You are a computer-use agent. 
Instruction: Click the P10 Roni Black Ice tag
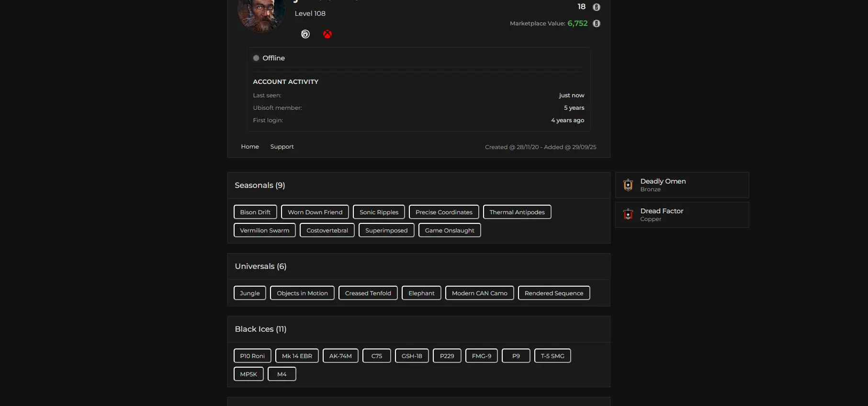(252, 356)
